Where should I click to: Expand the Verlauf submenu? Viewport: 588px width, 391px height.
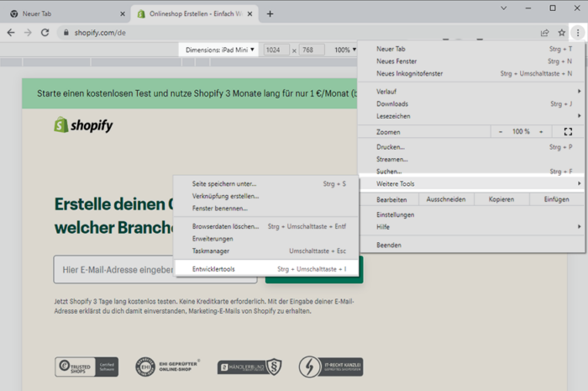472,92
